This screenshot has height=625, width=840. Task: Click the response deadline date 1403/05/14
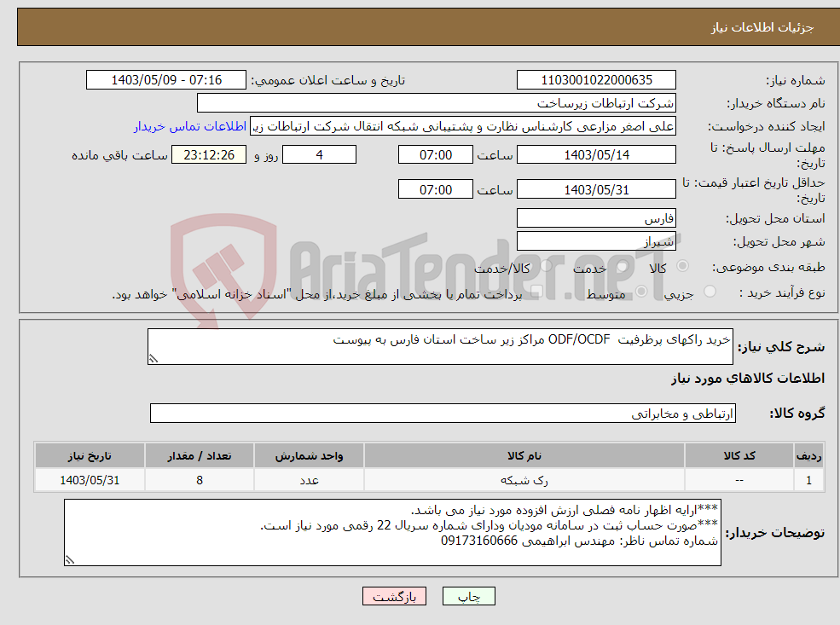[596, 155]
